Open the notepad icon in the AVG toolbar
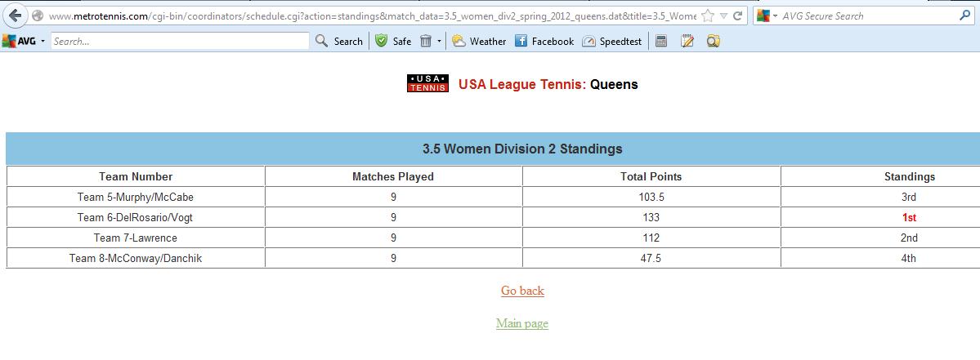 pyautogui.click(x=687, y=41)
